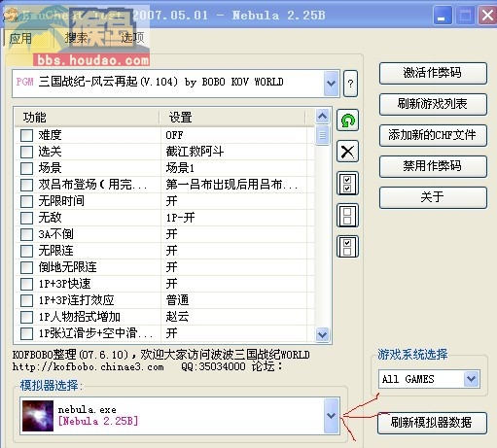This screenshot has height=448, width=497.
Task: Click the 添加新的CHF文件 button
Action: pos(433,135)
